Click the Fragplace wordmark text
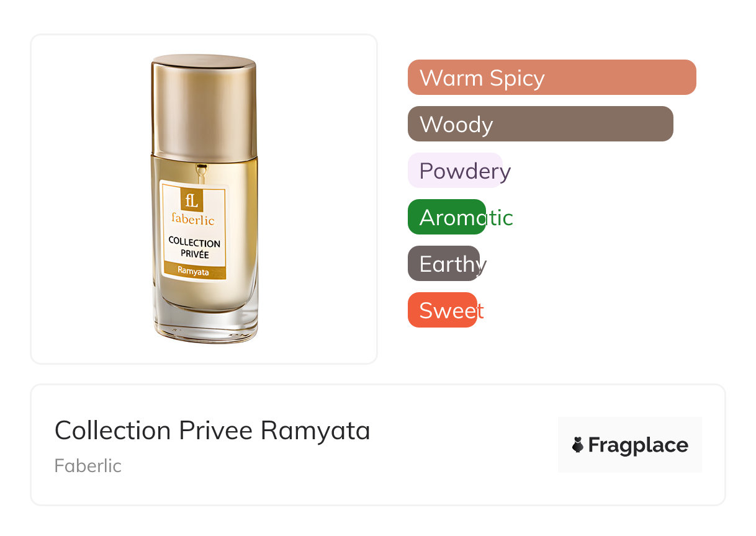Viewport: 756px width, 536px height. click(x=638, y=445)
